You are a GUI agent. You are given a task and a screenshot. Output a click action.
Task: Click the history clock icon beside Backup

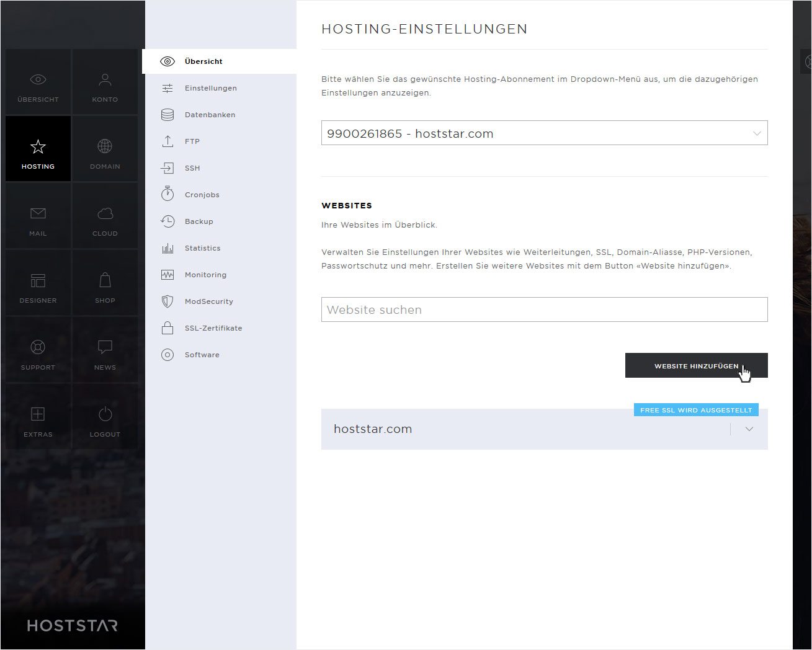(x=167, y=221)
